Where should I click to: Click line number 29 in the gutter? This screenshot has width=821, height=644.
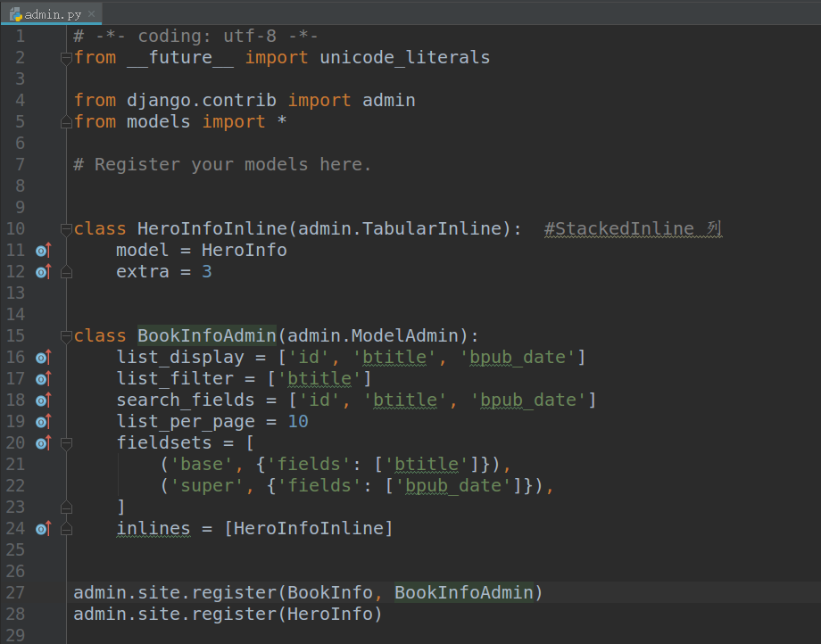[15, 635]
